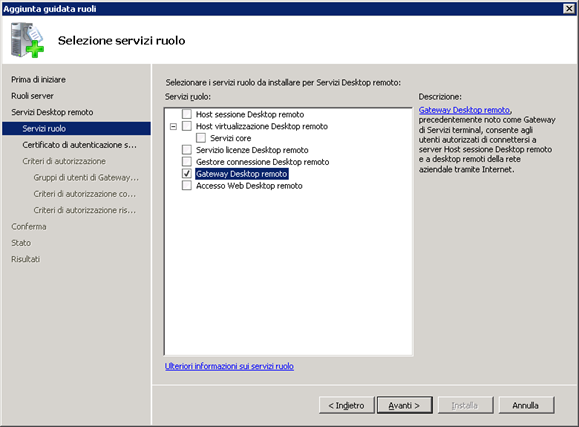Open Prima di iniziare step
The image size is (579, 427).
38,79
